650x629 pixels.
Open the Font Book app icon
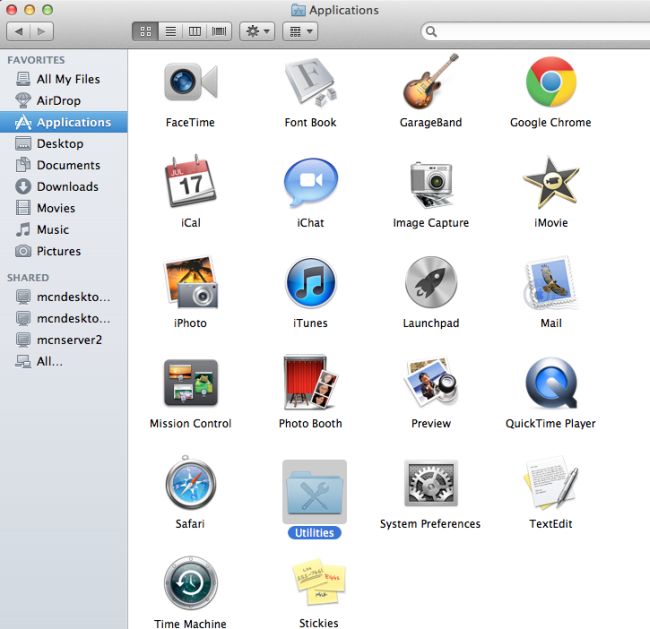coord(310,82)
